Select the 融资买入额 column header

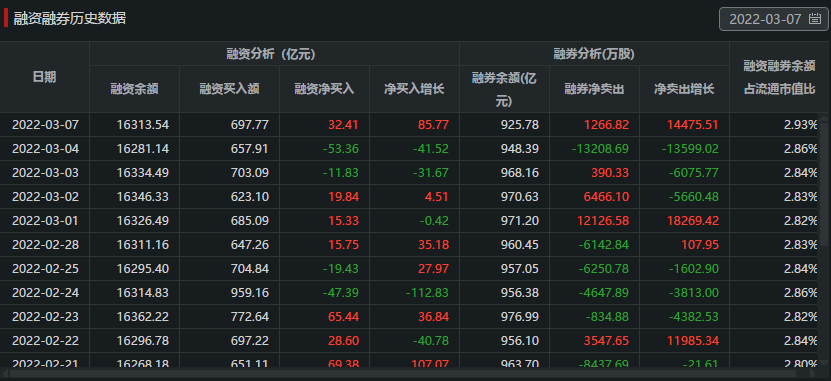point(229,89)
